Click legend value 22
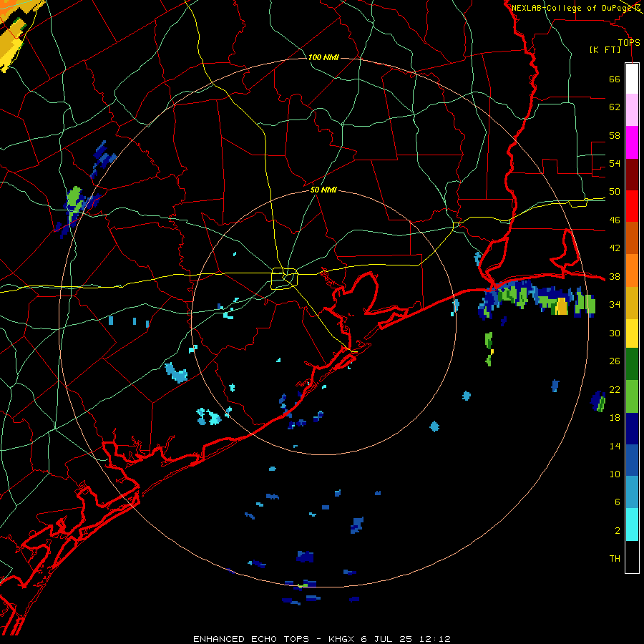 point(615,389)
